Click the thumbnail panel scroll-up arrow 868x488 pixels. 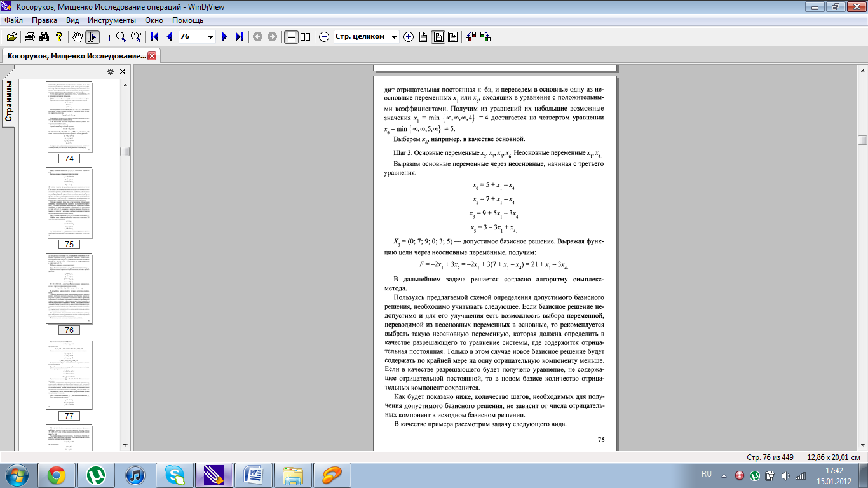tap(125, 85)
